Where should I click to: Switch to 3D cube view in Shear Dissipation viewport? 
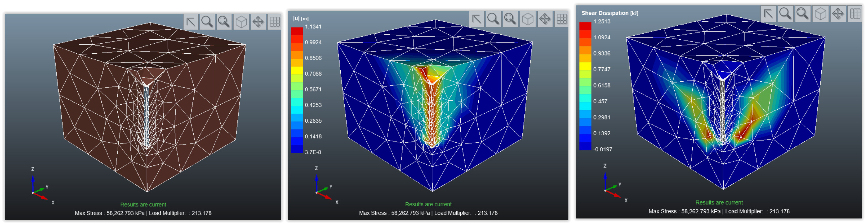(x=820, y=14)
